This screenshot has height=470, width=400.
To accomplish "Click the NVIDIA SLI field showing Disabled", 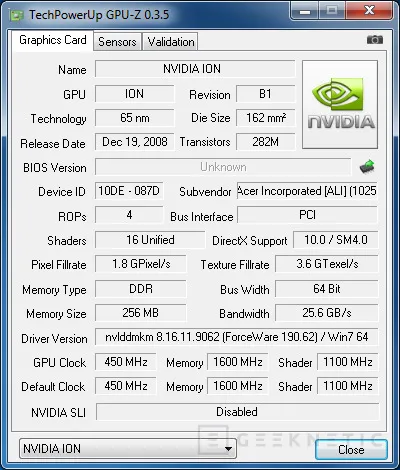I will pos(237,412).
